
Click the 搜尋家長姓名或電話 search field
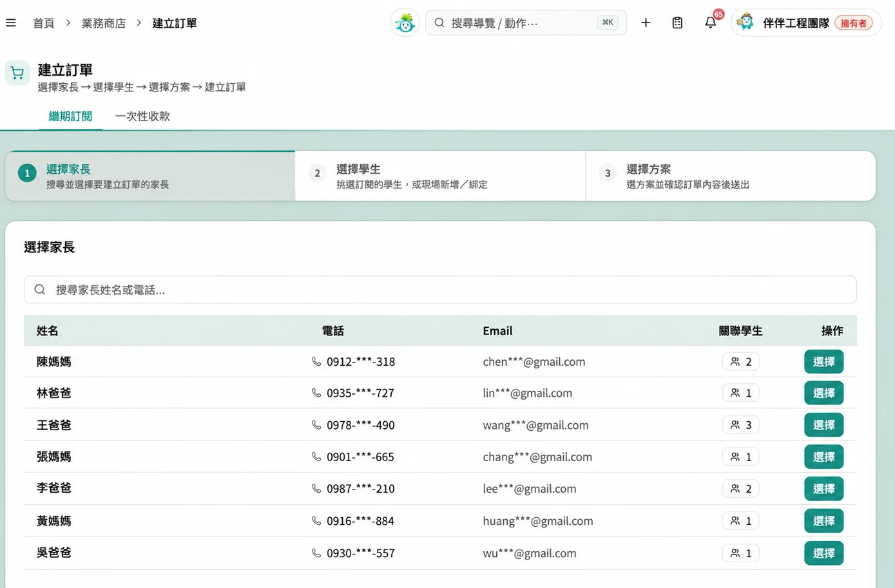[x=440, y=290]
